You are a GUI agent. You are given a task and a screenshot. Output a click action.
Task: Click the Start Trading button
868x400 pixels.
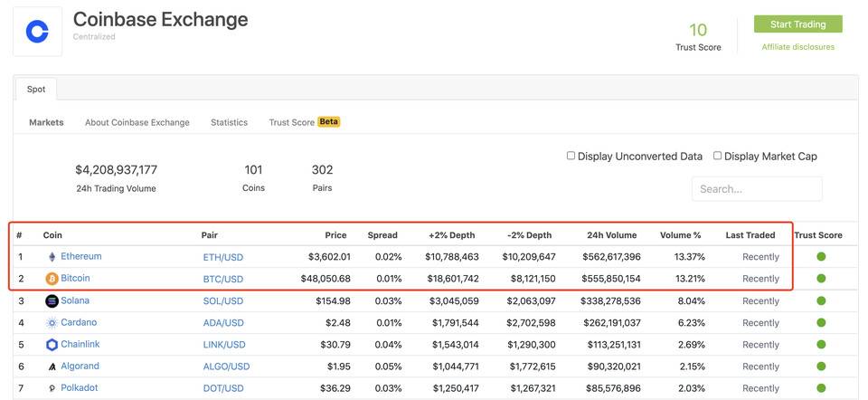tap(797, 24)
